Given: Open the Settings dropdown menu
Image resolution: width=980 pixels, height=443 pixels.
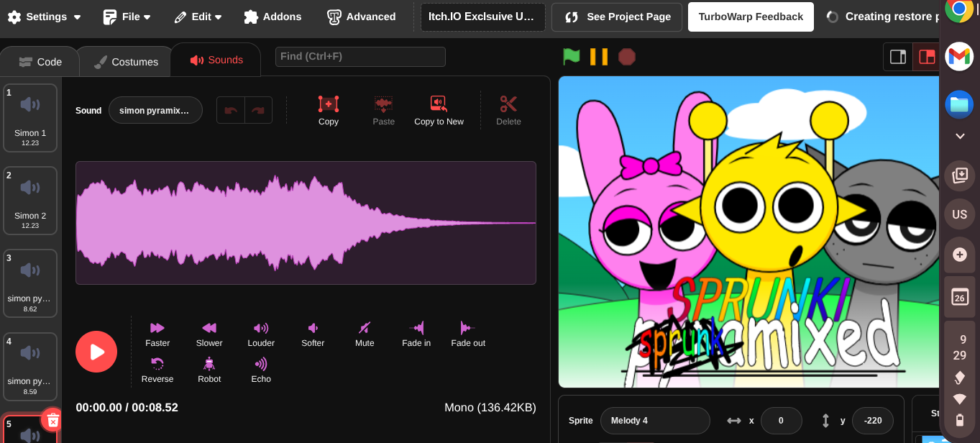Looking at the screenshot, I should 44,17.
